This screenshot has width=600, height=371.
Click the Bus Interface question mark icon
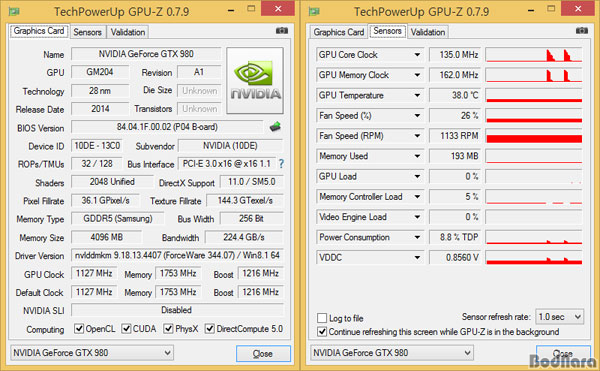point(281,164)
